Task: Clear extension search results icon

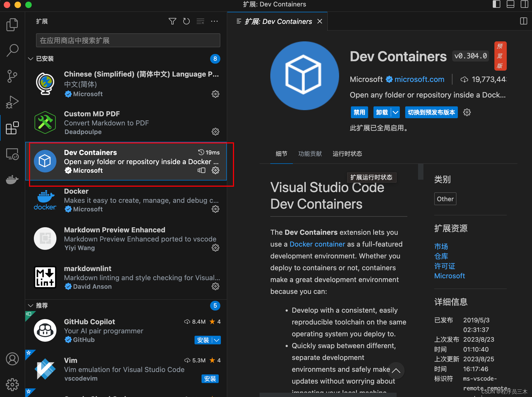Action: (200, 21)
